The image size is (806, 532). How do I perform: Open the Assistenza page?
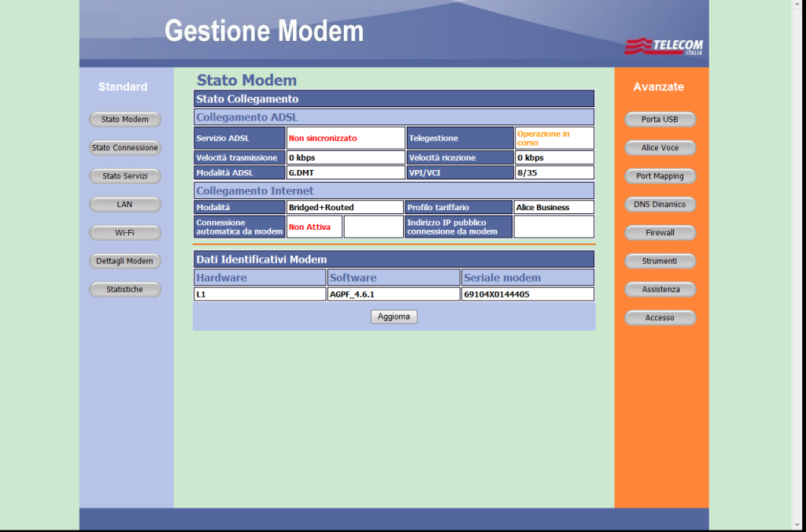pos(660,289)
